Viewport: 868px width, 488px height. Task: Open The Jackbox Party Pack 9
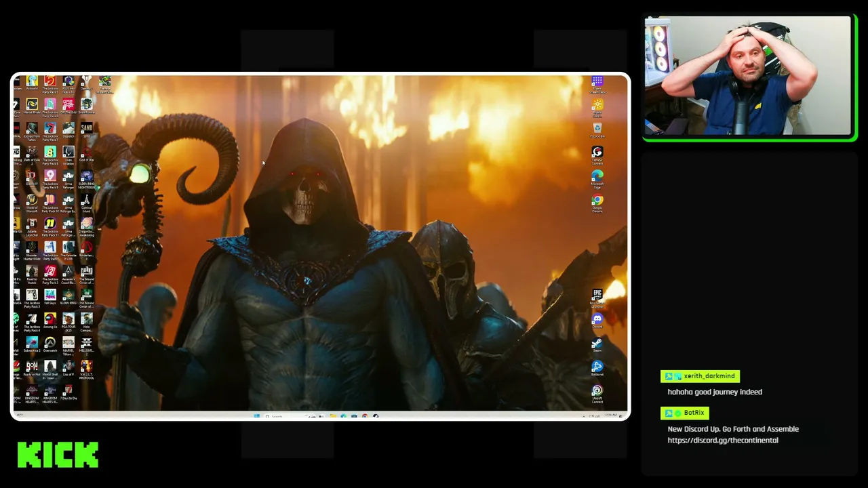point(50,179)
